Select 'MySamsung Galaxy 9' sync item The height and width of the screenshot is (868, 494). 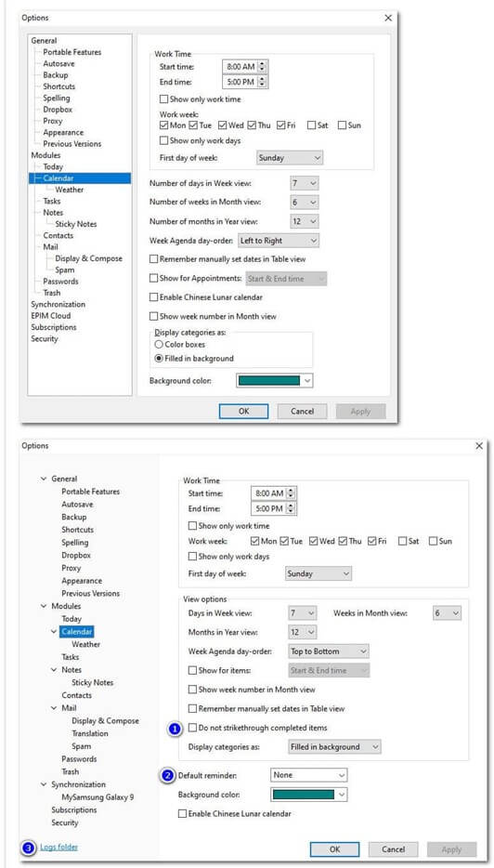97,797
